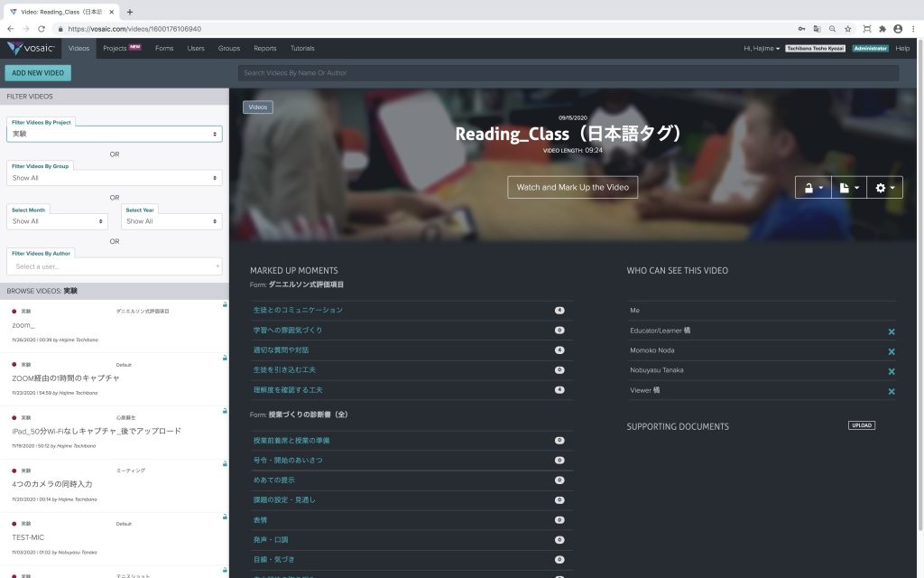Click lock icon on TEST-MIC row
This screenshot has height=578, width=924.
point(225,517)
